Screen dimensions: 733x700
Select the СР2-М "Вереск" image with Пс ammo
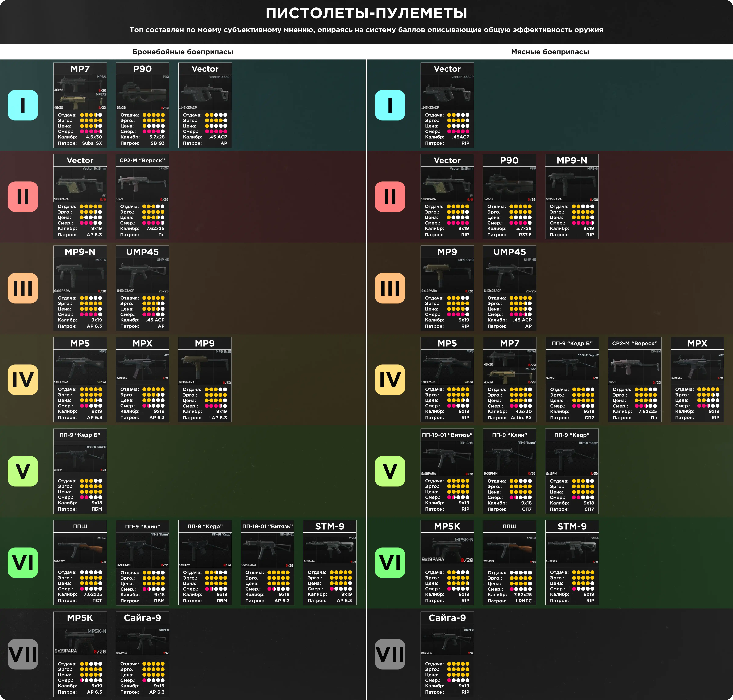click(142, 184)
